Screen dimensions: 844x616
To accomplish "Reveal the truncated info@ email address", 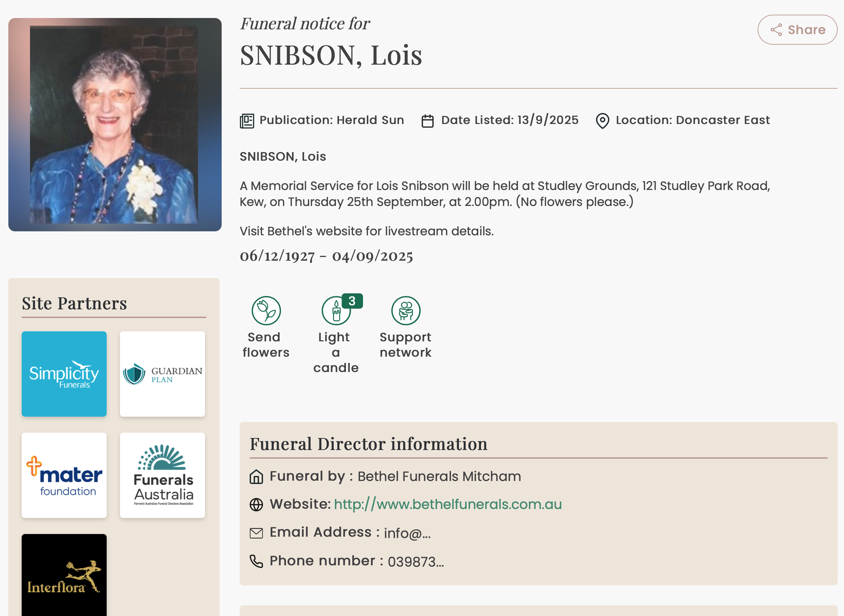I will (407, 533).
